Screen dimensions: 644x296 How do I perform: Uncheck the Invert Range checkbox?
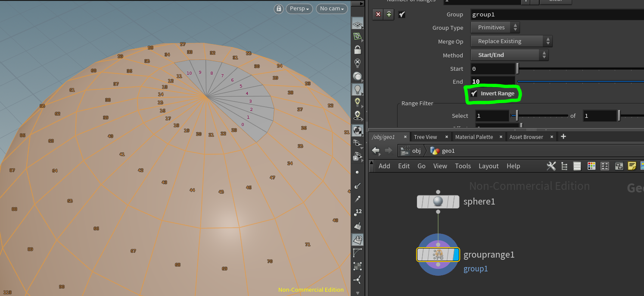coord(474,93)
